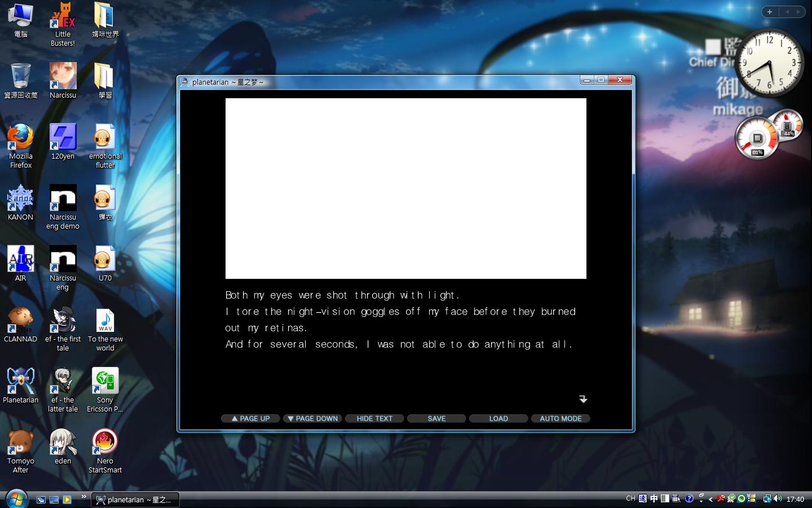
Task: Restore the language bar with its restore icon
Action: click(x=701, y=496)
